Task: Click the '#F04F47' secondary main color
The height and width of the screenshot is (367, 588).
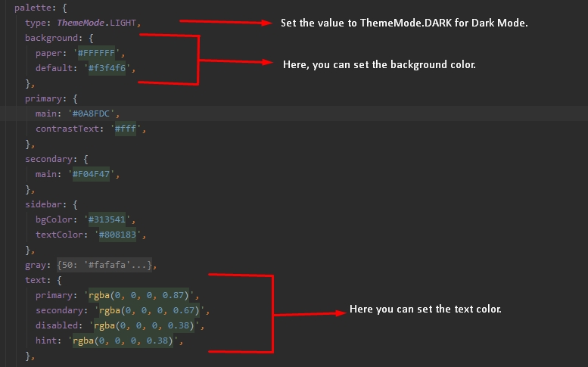Action: (x=92, y=174)
